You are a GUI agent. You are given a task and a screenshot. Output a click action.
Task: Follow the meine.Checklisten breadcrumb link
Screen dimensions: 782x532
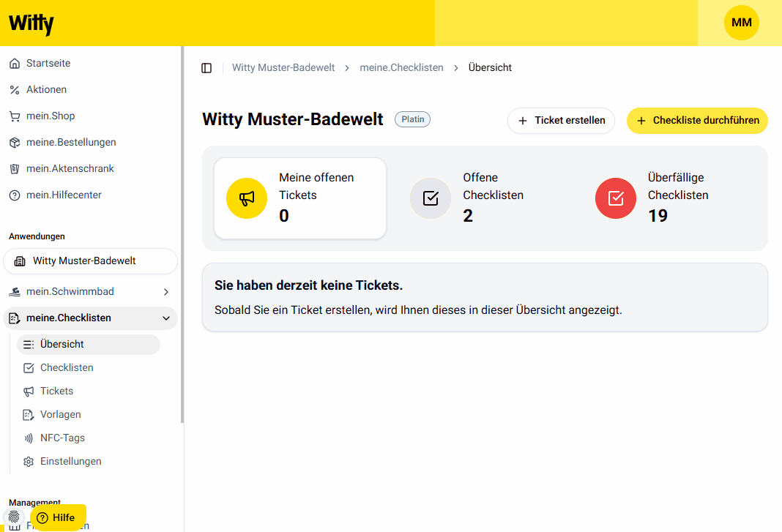[401, 68]
